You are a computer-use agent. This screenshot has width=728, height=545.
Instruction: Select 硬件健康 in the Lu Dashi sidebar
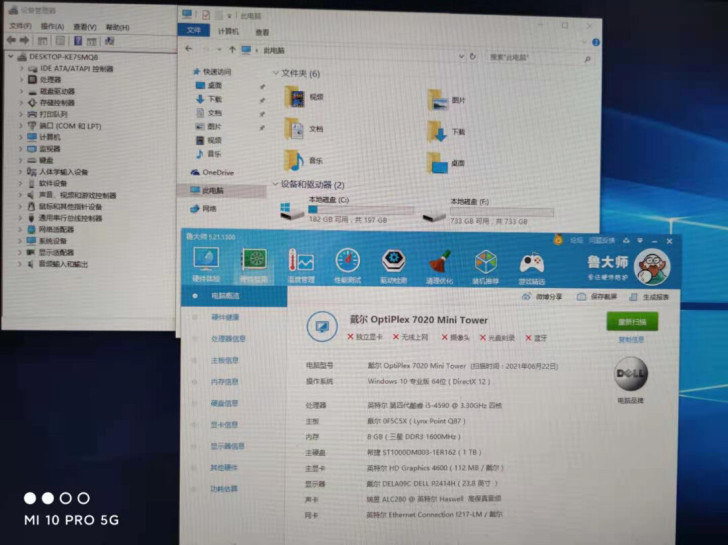225,317
